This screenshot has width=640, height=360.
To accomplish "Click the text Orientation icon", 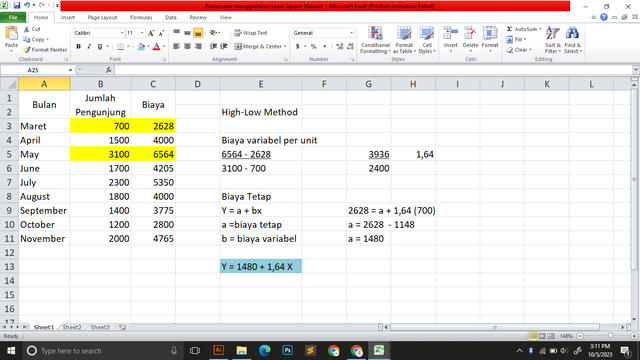I will click(x=213, y=33).
